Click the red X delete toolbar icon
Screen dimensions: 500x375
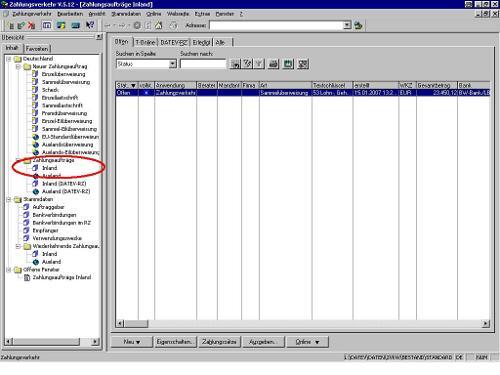[x=32, y=25]
